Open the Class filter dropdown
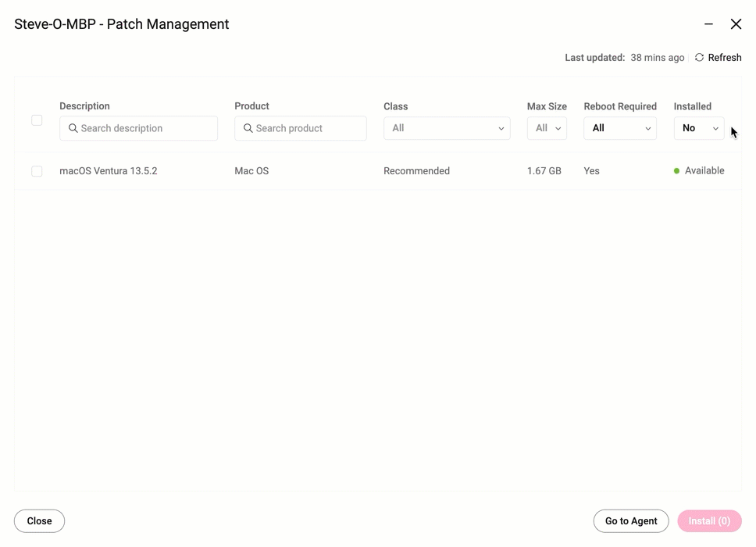Screen dimensions: 756x547 447,128
